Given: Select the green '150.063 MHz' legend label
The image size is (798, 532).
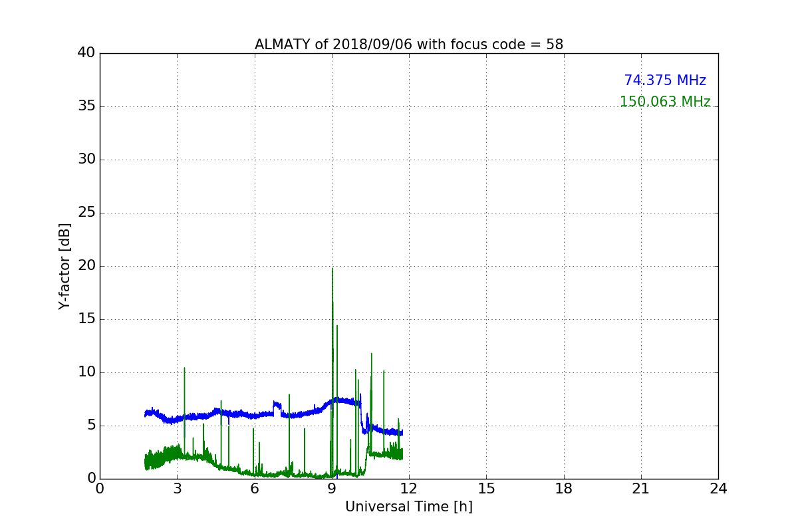Looking at the screenshot, I should tap(665, 102).
